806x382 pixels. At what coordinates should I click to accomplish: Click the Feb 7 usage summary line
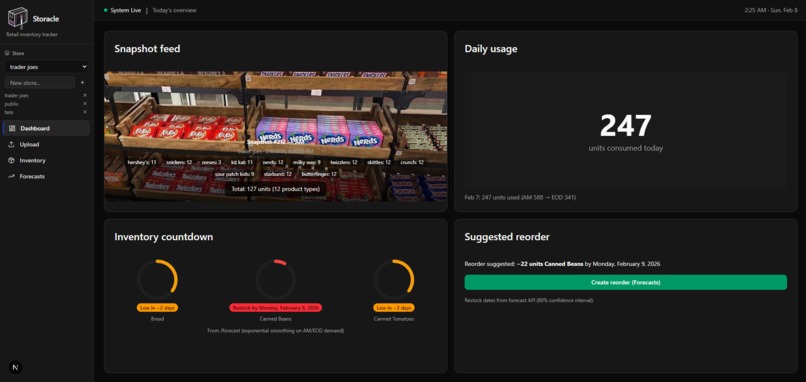(x=520, y=197)
